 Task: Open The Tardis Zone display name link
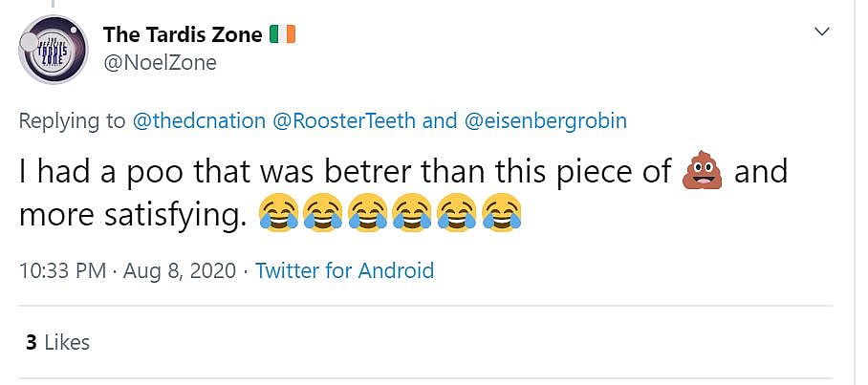182,35
